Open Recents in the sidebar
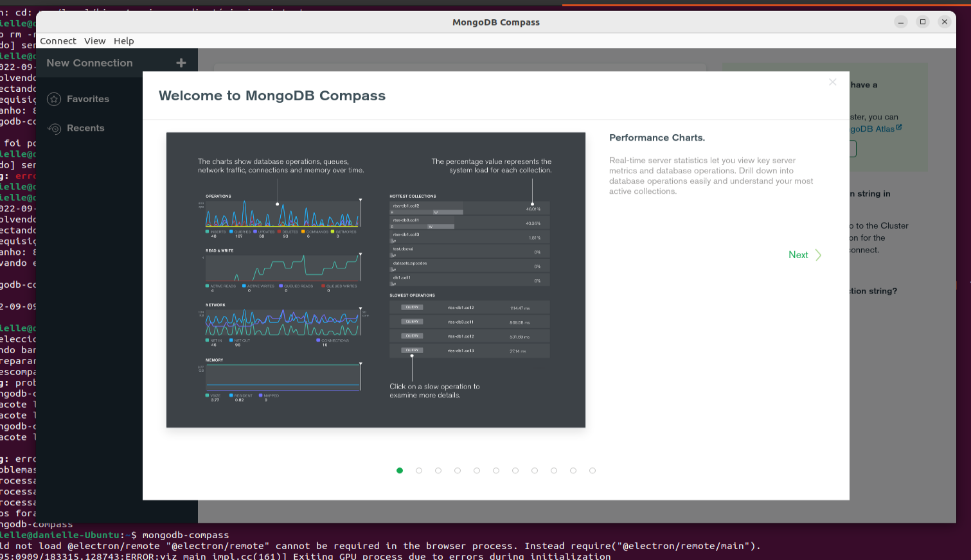The width and height of the screenshot is (971, 560). 85,128
